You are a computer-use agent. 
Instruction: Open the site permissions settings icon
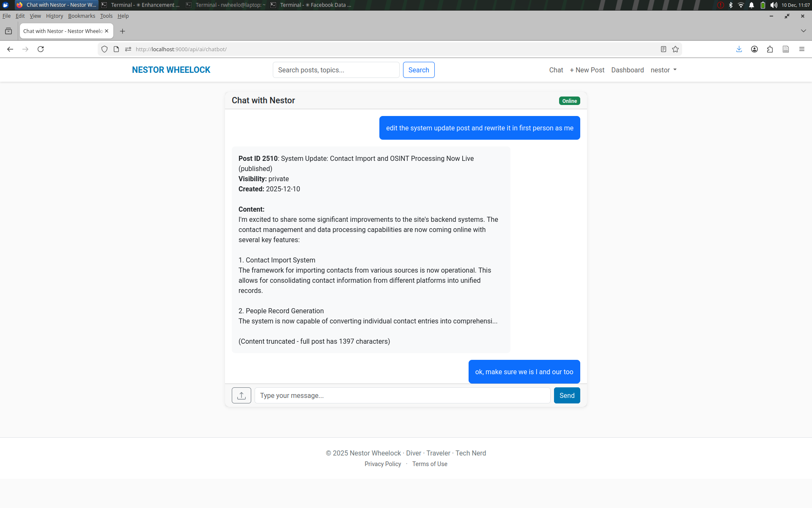point(128,49)
